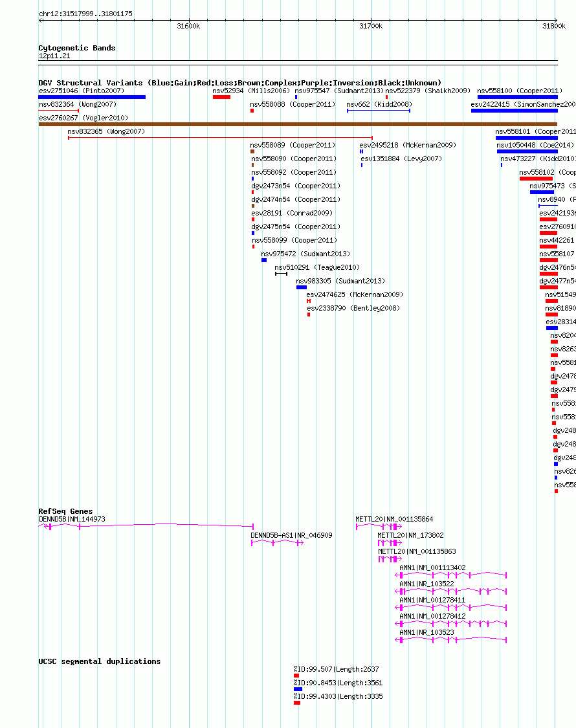Screen dimensions: 576x728
Task: Click the dgv2473n54 (Cooper2011) label
Action: (x=296, y=186)
